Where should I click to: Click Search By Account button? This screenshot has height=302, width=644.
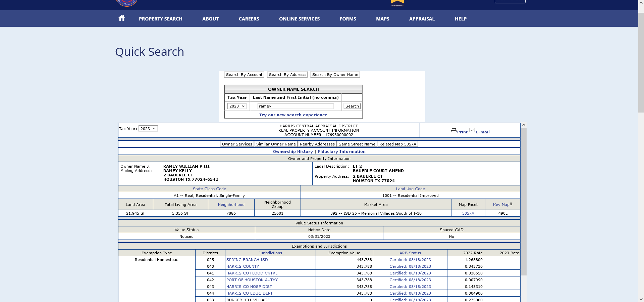[244, 75]
